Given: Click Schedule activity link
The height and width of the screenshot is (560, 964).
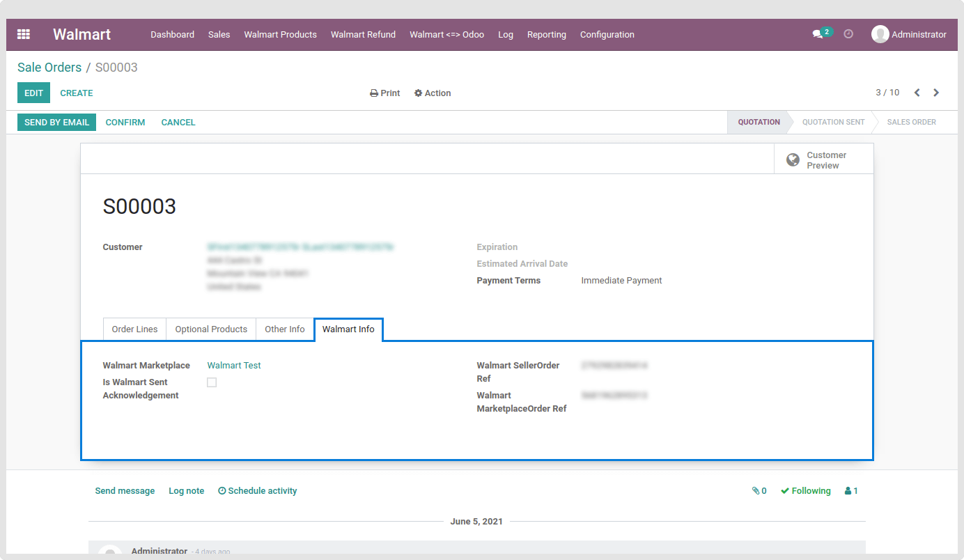Looking at the screenshot, I should click(x=258, y=491).
